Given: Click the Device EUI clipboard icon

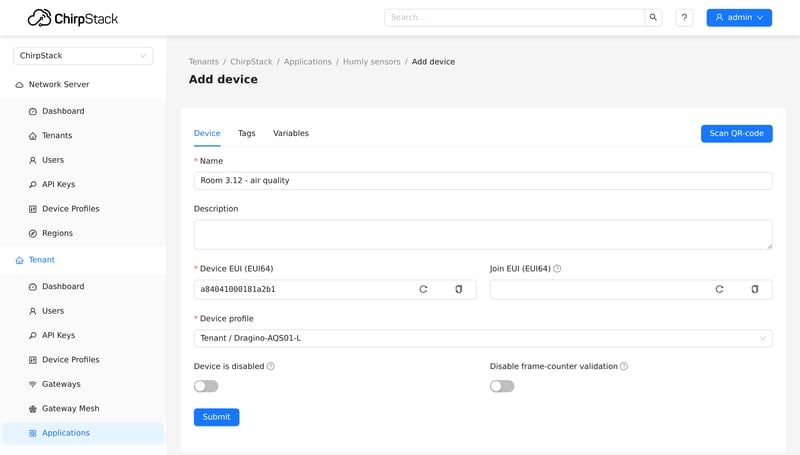Looking at the screenshot, I should pos(459,289).
